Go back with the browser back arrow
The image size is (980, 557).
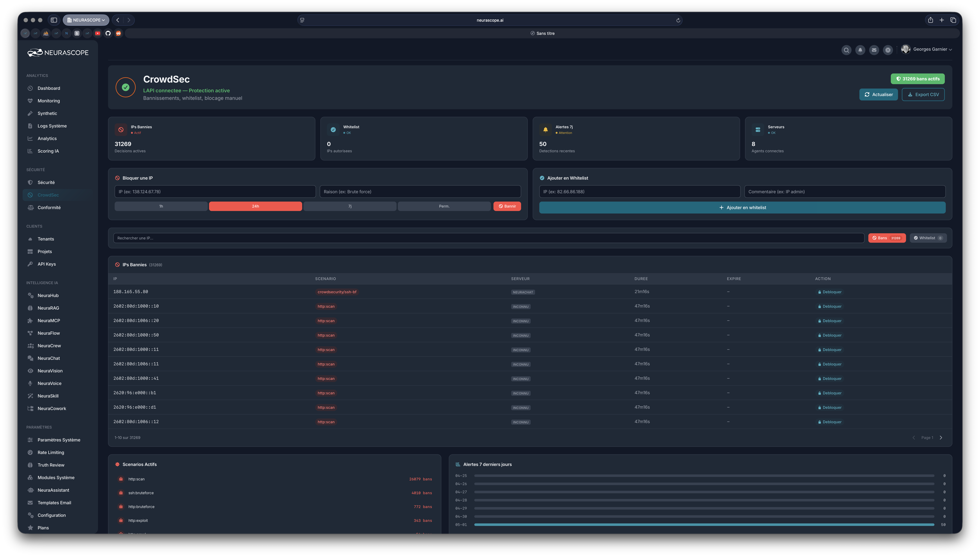coord(118,20)
